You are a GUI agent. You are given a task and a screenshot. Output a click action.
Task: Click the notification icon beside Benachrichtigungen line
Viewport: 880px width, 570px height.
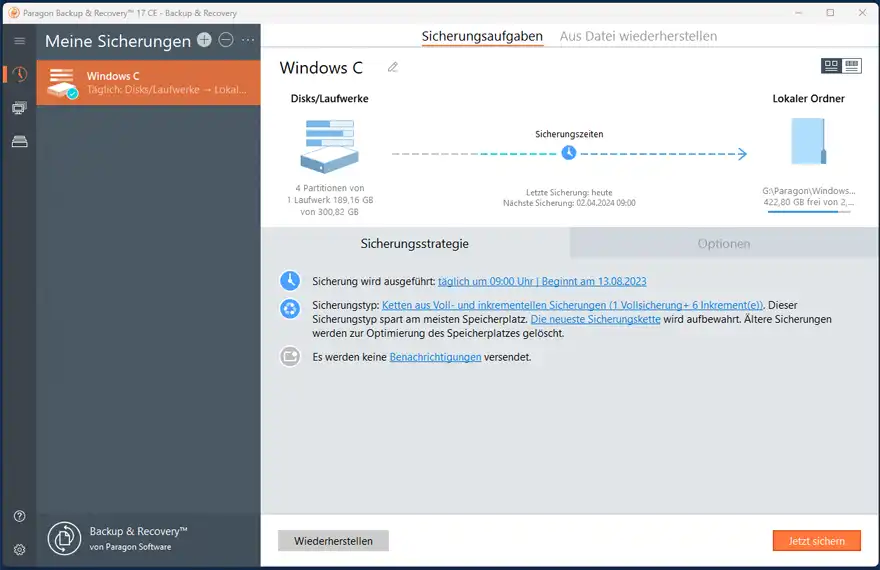[x=290, y=356]
